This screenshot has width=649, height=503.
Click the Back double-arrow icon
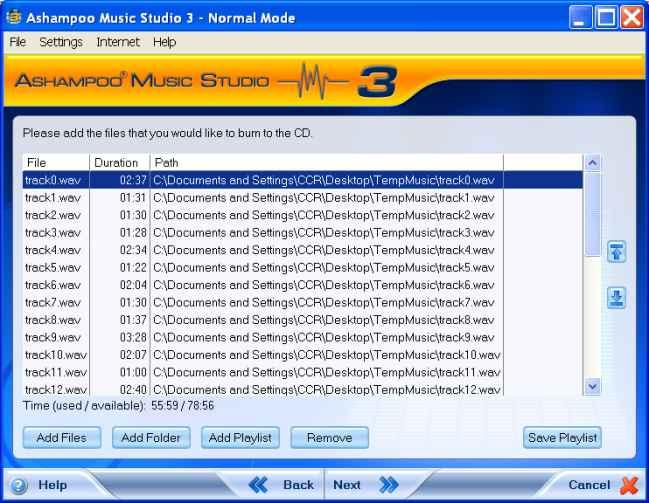click(258, 485)
